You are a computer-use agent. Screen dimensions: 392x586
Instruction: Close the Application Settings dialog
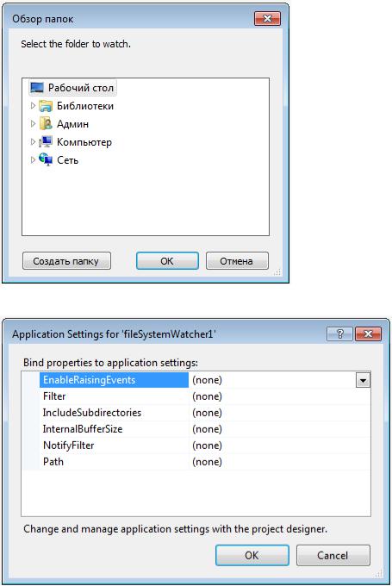coord(368,334)
